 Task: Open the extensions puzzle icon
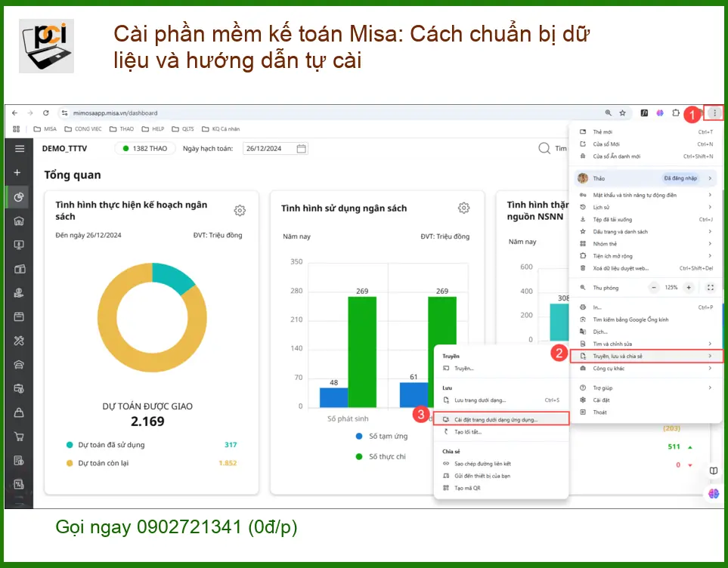(x=676, y=113)
